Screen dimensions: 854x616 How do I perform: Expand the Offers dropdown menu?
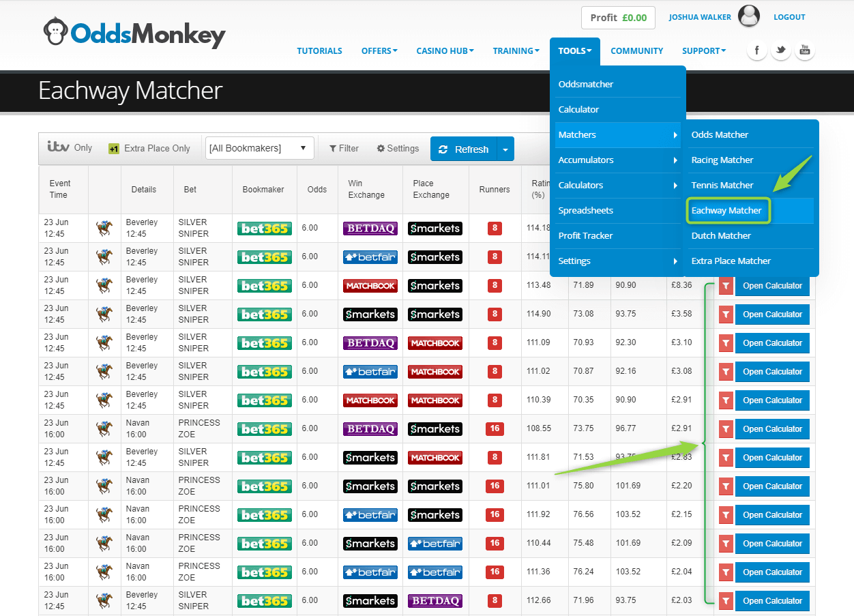tap(379, 50)
